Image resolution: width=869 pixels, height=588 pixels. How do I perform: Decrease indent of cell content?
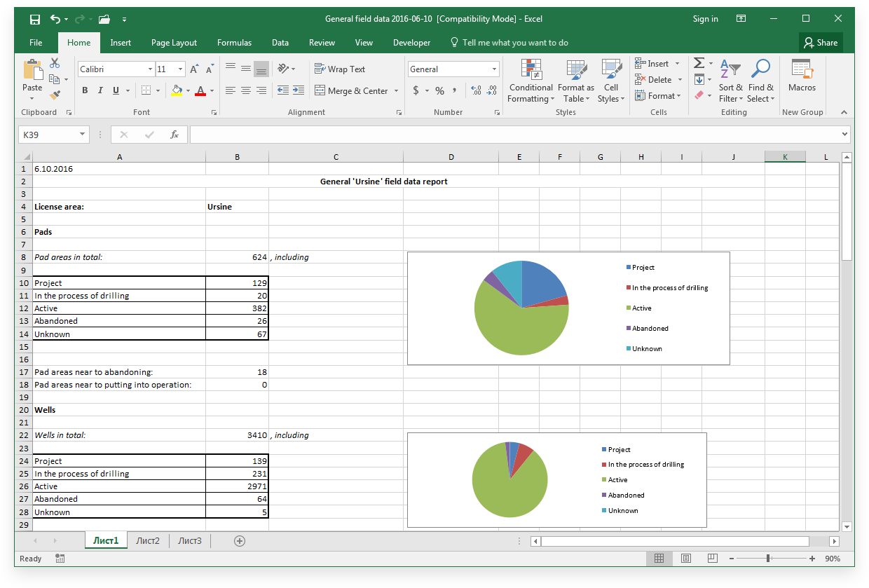[283, 90]
